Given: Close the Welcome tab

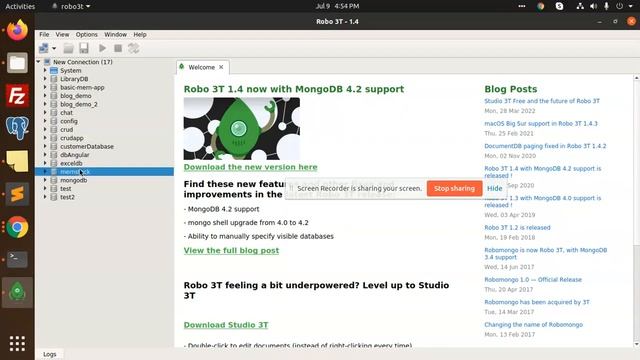Looking at the screenshot, I should pos(221,67).
